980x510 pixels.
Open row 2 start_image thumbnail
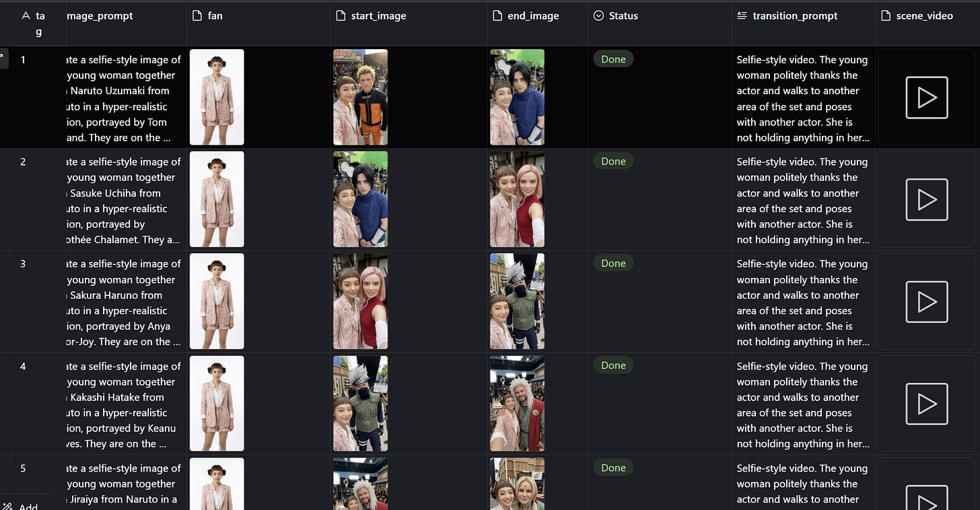coord(360,199)
